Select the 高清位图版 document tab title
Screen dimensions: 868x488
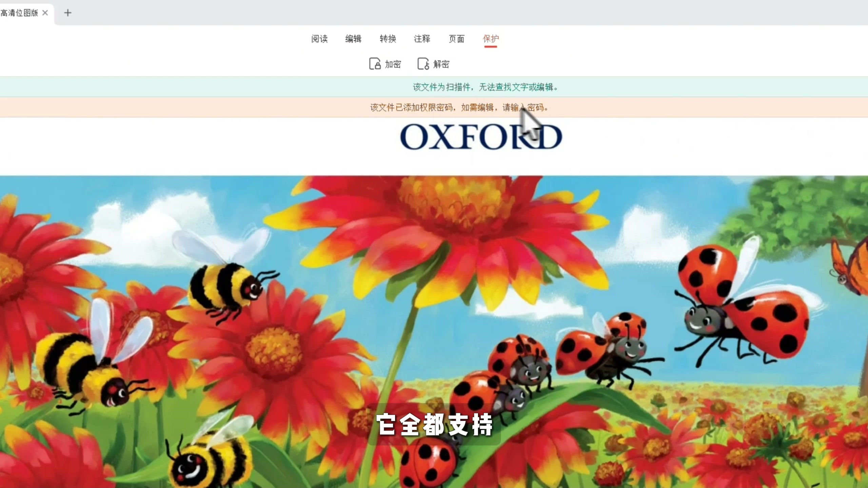click(x=19, y=13)
